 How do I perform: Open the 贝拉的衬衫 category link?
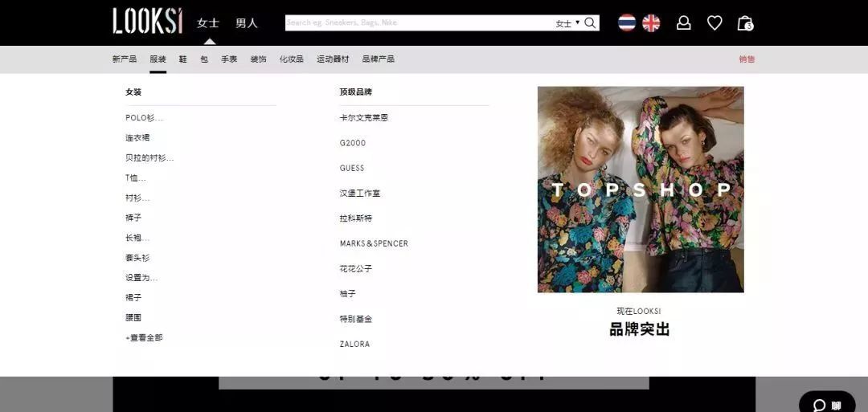tap(149, 158)
